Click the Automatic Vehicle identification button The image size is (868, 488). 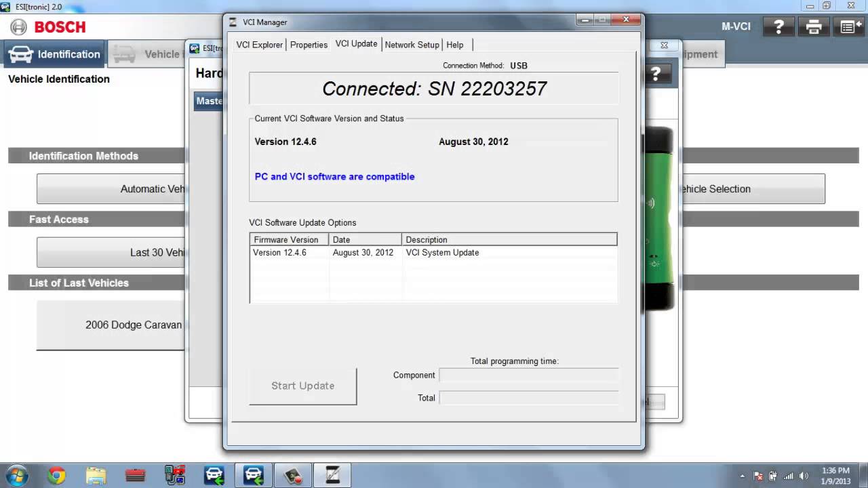111,189
